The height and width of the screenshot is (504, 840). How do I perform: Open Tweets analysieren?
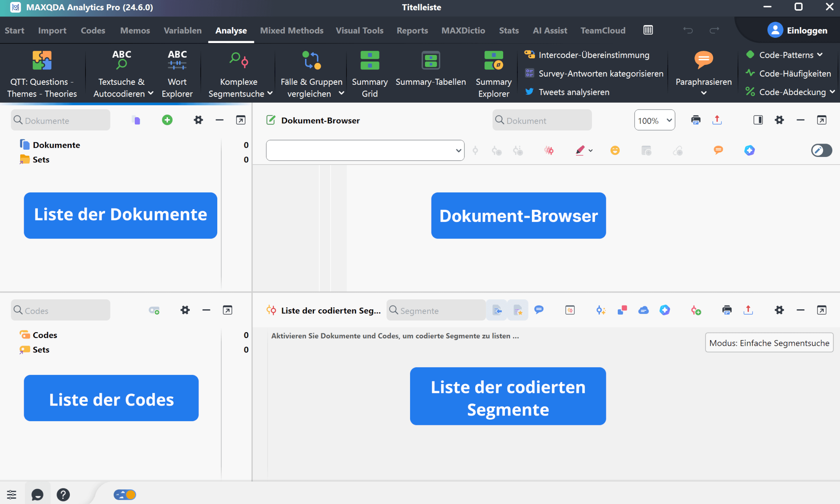567,92
